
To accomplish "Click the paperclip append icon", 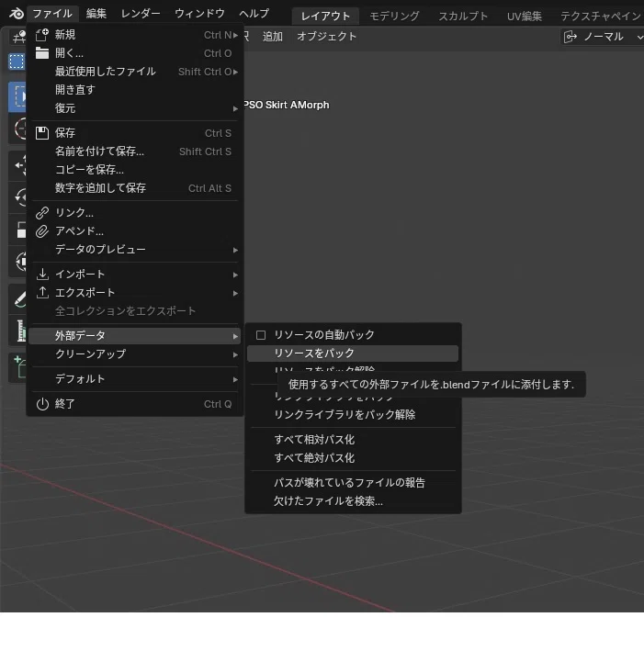I will tap(42, 231).
